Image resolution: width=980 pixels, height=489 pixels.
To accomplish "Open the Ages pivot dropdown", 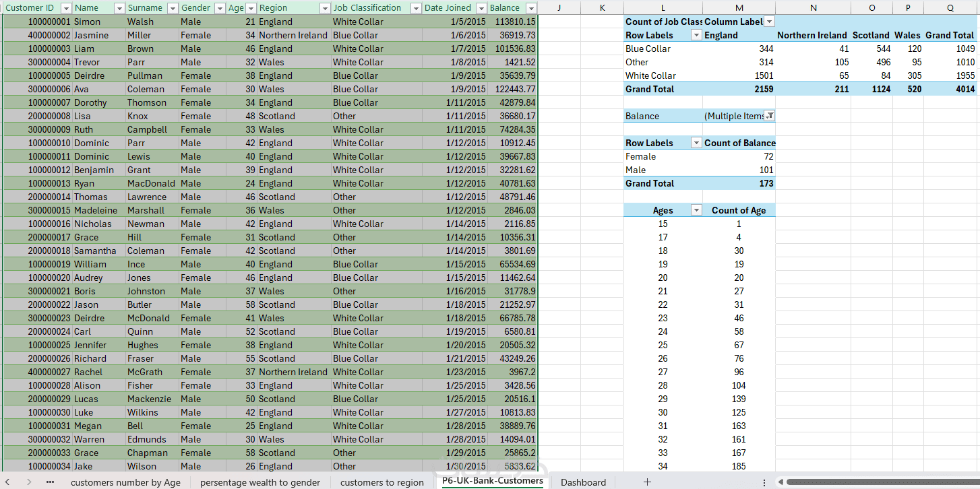I will tap(696, 210).
